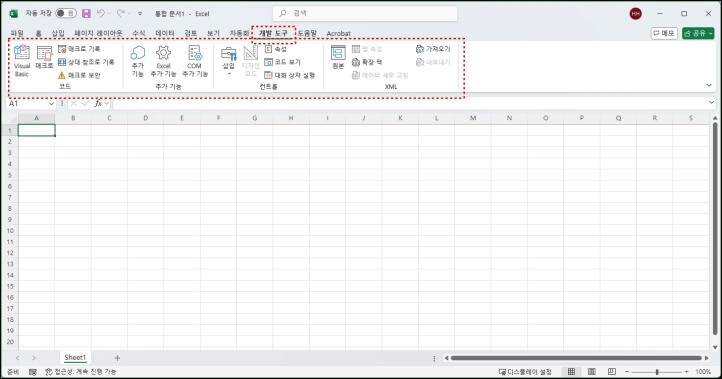The height and width of the screenshot is (379, 722).
Task: Open Excel 추가 기능 gear icon
Action: (163, 61)
